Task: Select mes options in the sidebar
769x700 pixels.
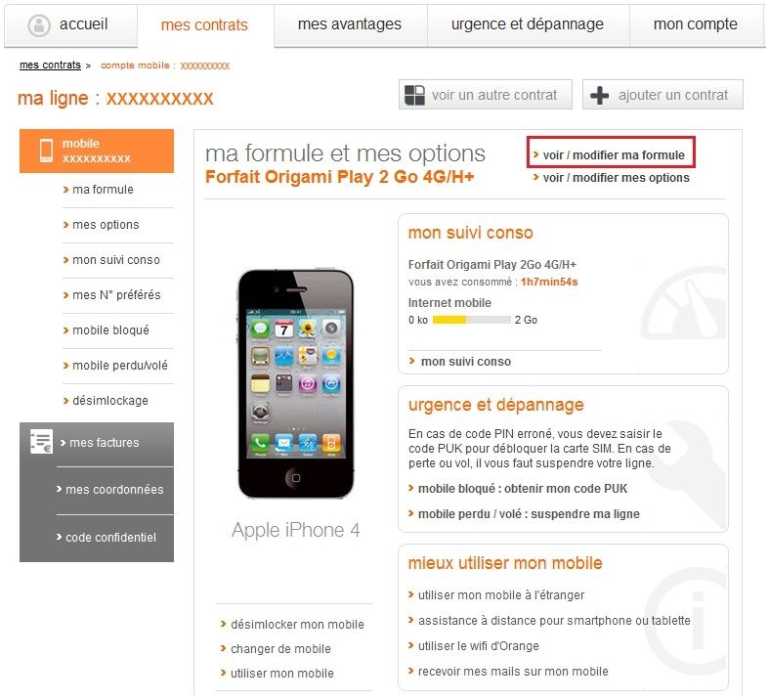Action: pyautogui.click(x=106, y=225)
